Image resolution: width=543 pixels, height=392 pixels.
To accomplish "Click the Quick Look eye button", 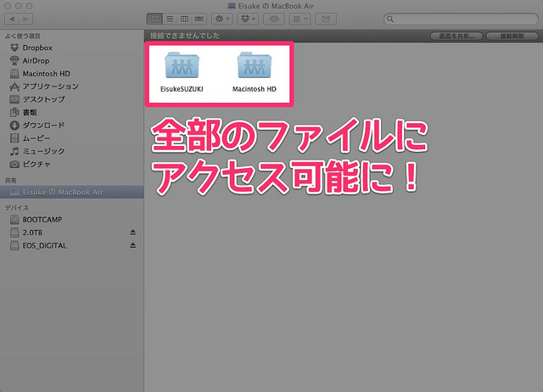I will coord(274,19).
